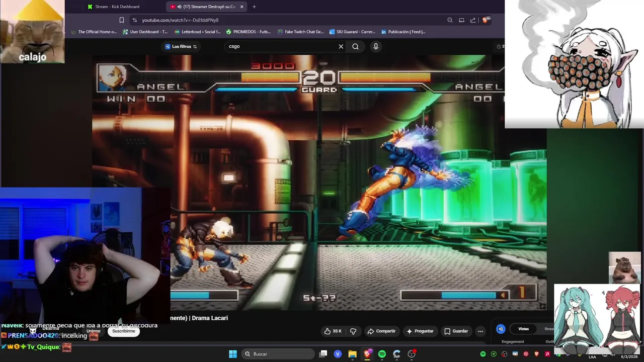Open the LinkedIn Publicación Feed bookmark
The image size is (644, 362).
[404, 32]
